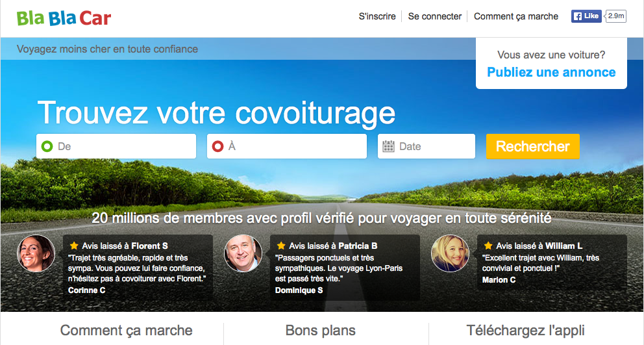644x345 pixels.
Task: Click the red destination circle icon
Action: [x=217, y=146]
